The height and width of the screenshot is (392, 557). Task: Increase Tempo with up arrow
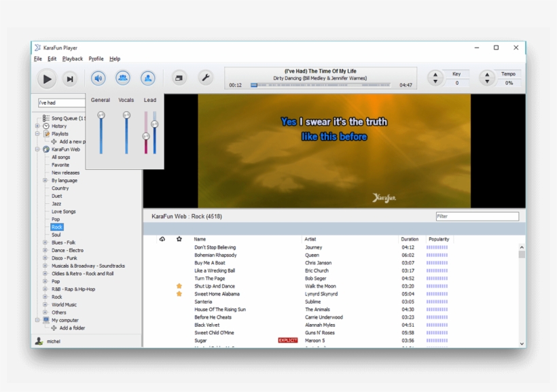[x=487, y=75]
